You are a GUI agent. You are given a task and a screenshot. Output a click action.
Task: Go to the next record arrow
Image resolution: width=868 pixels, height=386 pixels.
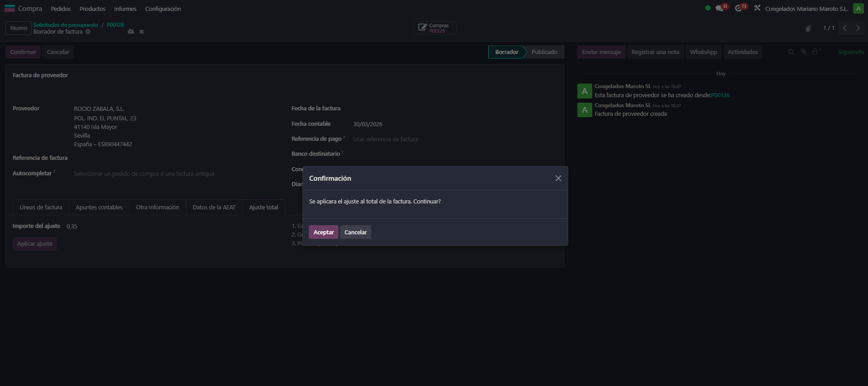point(858,28)
